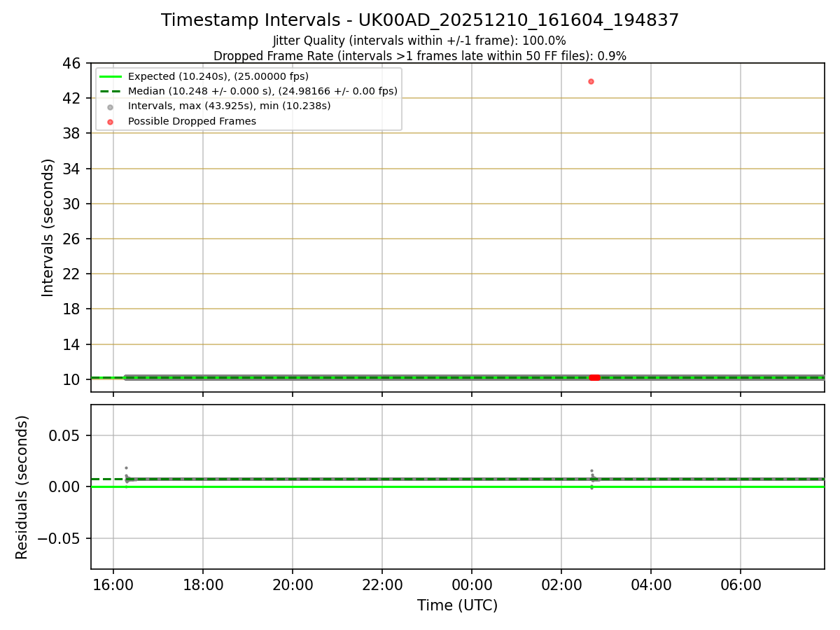Click the residual spike points near 02:40
Viewport: 840px width, 630px height.
click(591, 476)
